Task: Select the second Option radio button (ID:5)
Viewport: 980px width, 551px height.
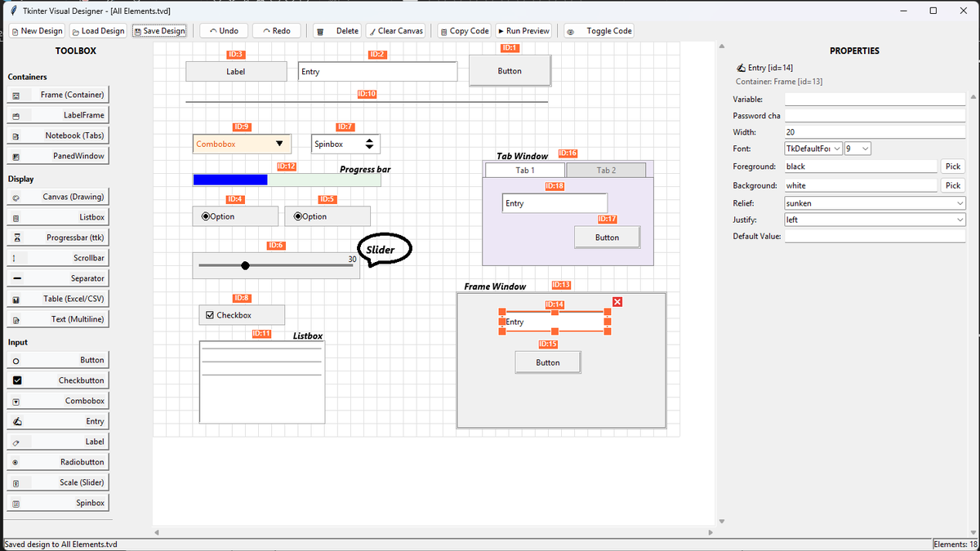Action: 298,216
